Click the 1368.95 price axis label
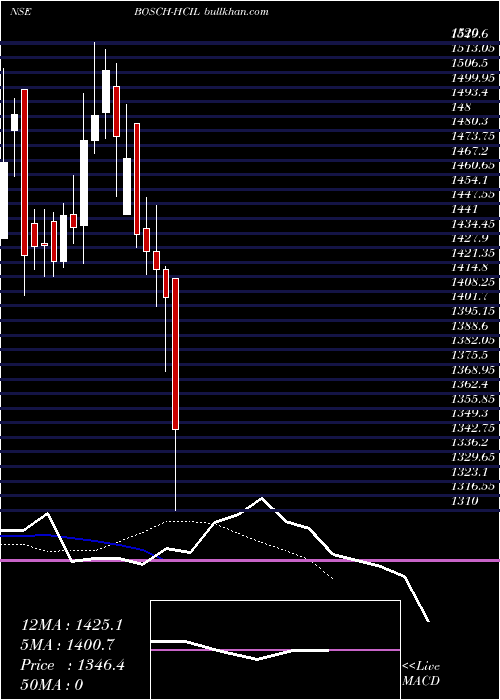The image size is (500, 700). click(473, 370)
